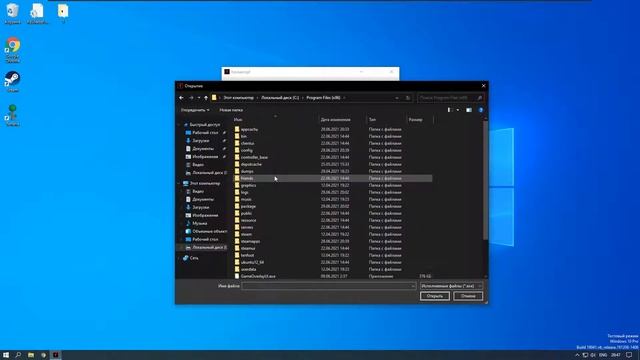Image resolution: width=640 pixels, height=360 pixels.
Task: Click the forward navigation arrow in dialog
Action: [x=191, y=98]
